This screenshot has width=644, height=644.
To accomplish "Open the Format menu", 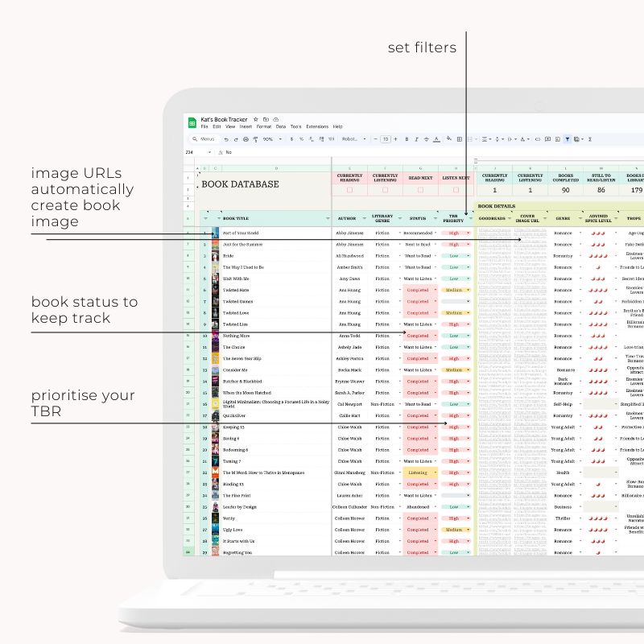I will [x=263, y=127].
